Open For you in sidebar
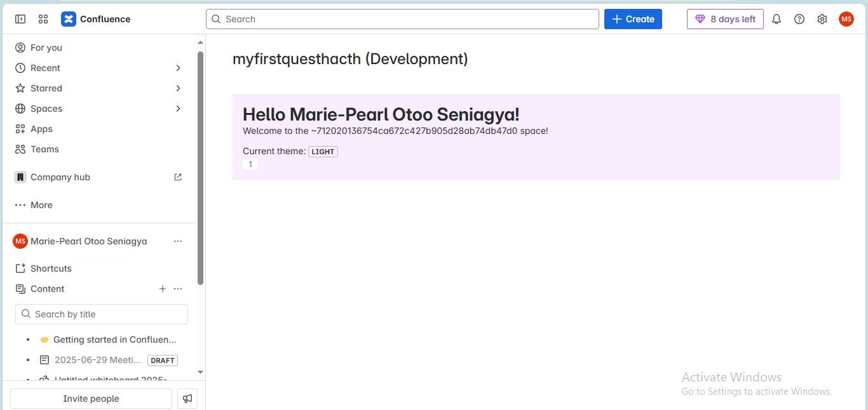This screenshot has height=410, width=868. pyautogui.click(x=46, y=48)
